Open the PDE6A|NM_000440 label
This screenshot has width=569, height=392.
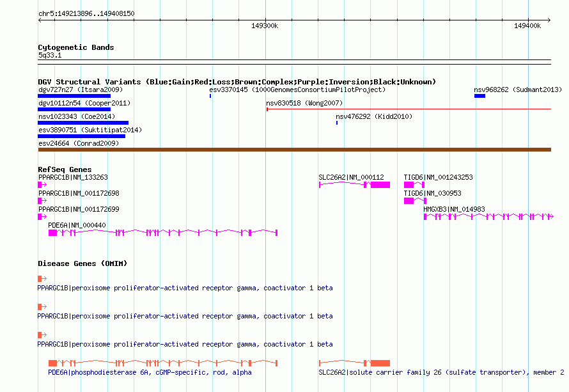pos(77,225)
